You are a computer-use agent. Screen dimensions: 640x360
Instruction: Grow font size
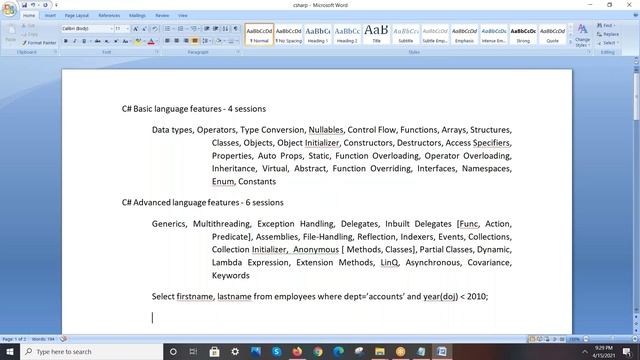pyautogui.click(x=136, y=29)
